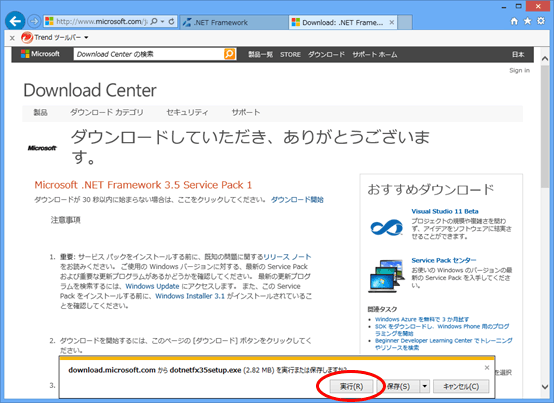This screenshot has width=554, height=403.
Task: Click the Visual Studio infinity logo icon
Action: click(x=386, y=227)
